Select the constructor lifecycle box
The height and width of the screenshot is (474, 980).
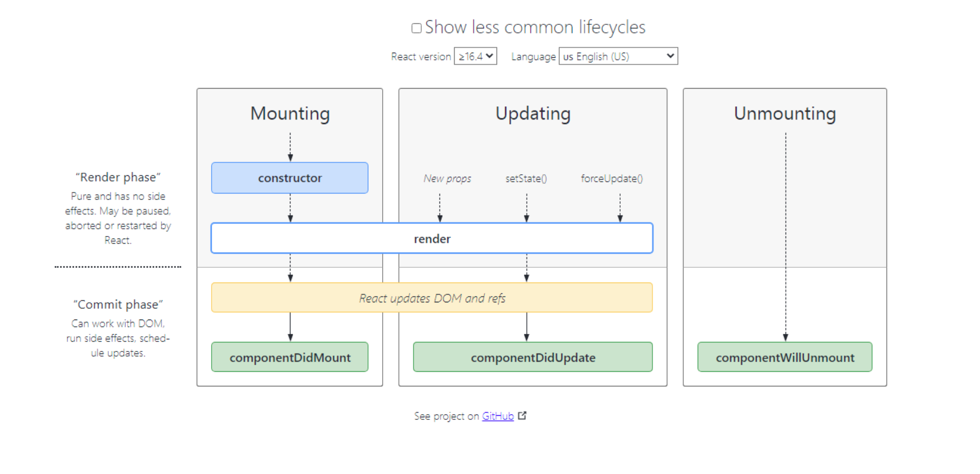(290, 178)
